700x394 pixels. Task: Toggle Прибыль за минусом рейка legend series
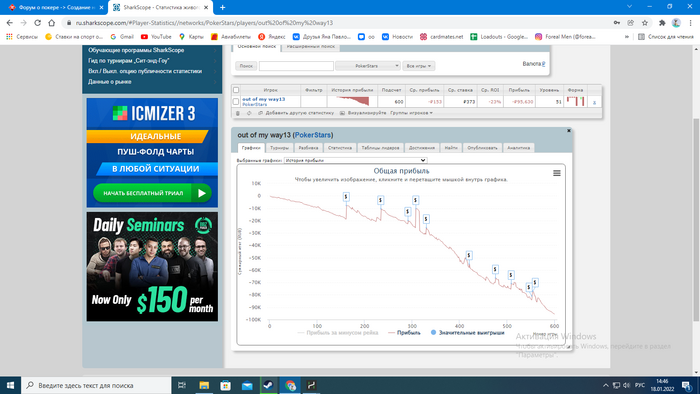[x=338, y=333]
